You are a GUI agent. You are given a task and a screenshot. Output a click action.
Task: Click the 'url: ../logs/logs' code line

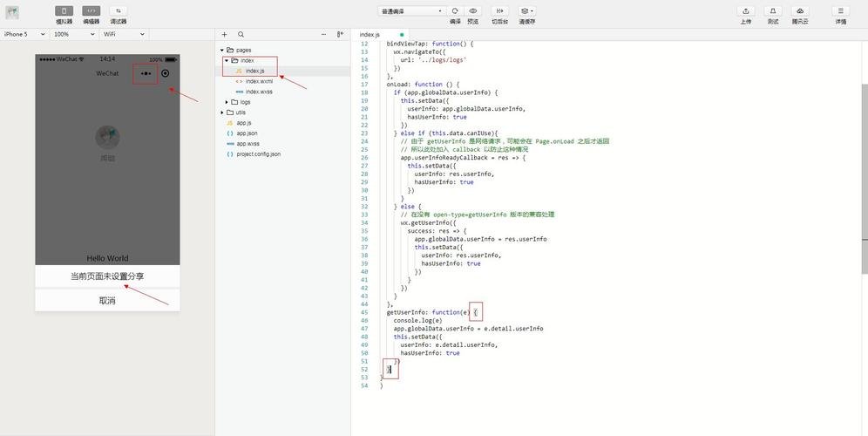433,60
